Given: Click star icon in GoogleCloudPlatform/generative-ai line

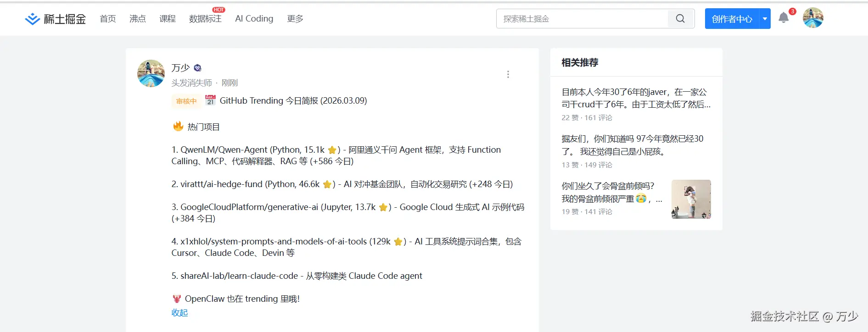Looking at the screenshot, I should [x=383, y=207].
